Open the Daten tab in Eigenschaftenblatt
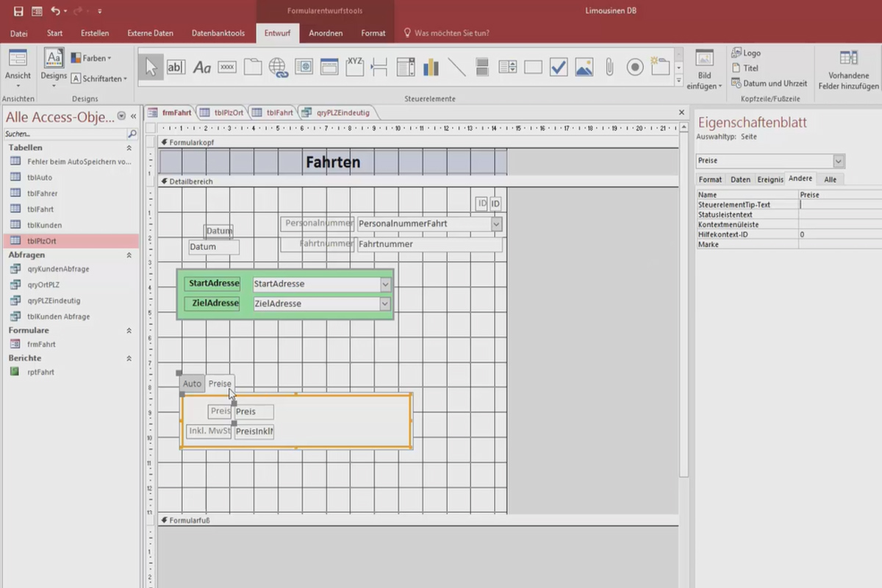 pos(740,179)
